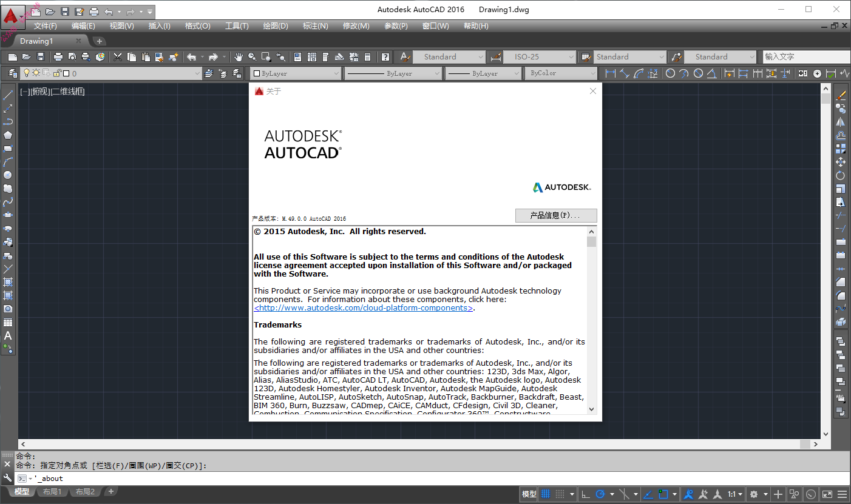Select the Cut scissors icon in toolbar
The image size is (851, 504).
coord(118,57)
